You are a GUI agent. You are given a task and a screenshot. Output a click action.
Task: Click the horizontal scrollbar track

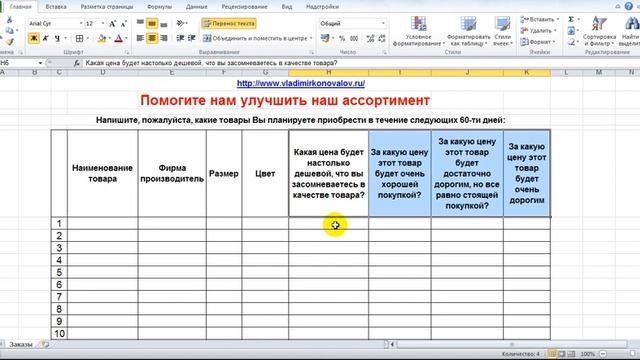(511, 344)
